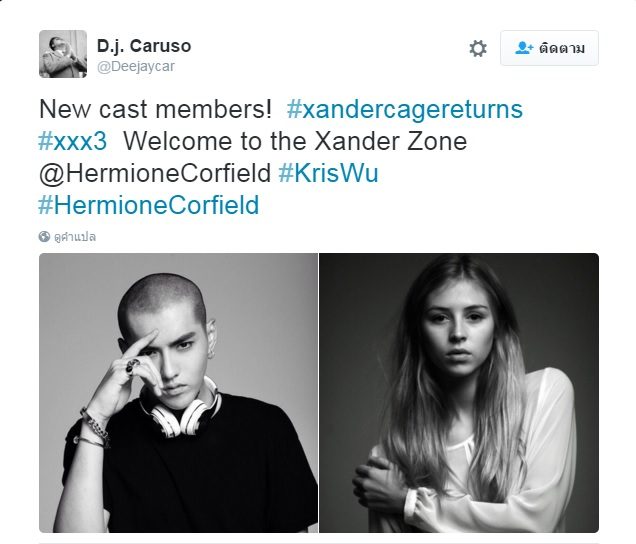Open the #xxx3 hashtag
636x544 pixels.
[x=73, y=141]
